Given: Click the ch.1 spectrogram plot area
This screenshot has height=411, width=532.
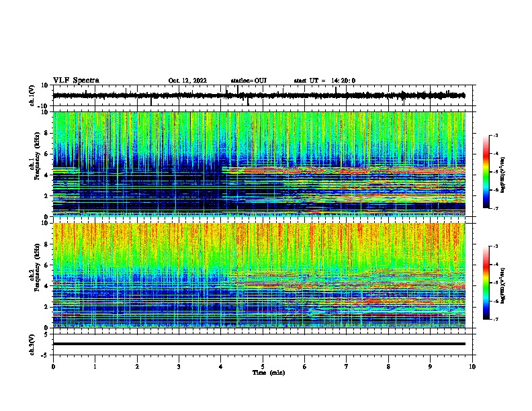Looking at the screenshot, I should click(x=259, y=164).
